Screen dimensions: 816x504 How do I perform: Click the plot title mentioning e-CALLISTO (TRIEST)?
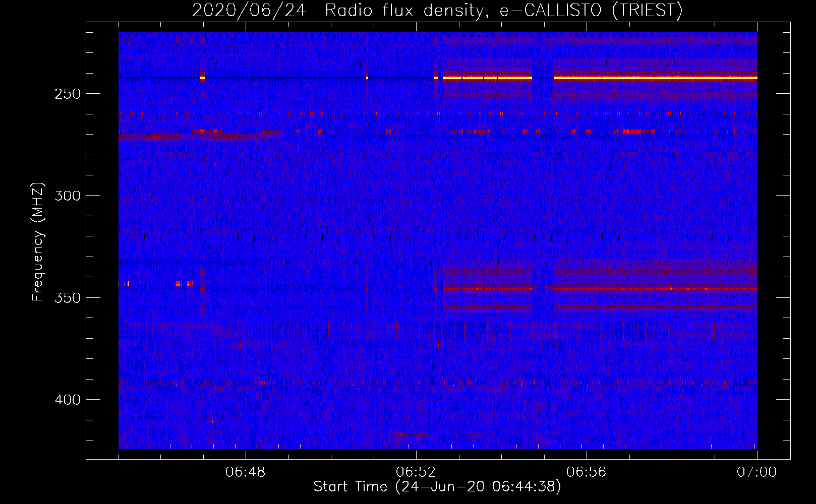pyautogui.click(x=437, y=10)
